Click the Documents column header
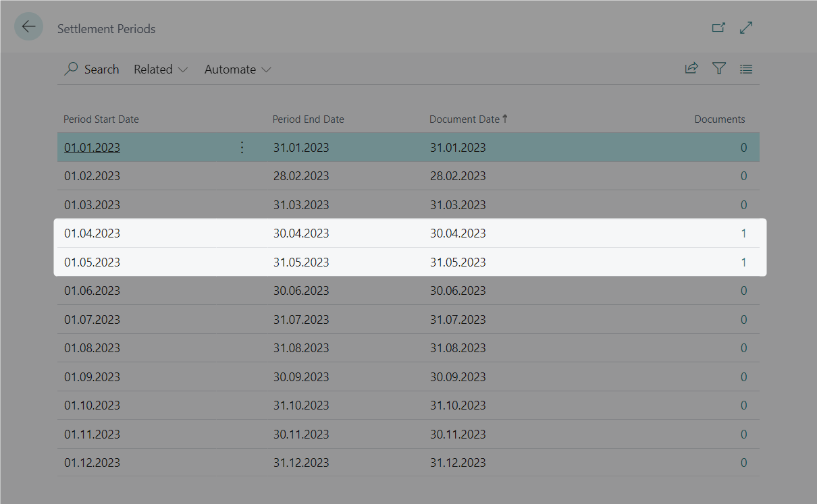 pos(719,119)
